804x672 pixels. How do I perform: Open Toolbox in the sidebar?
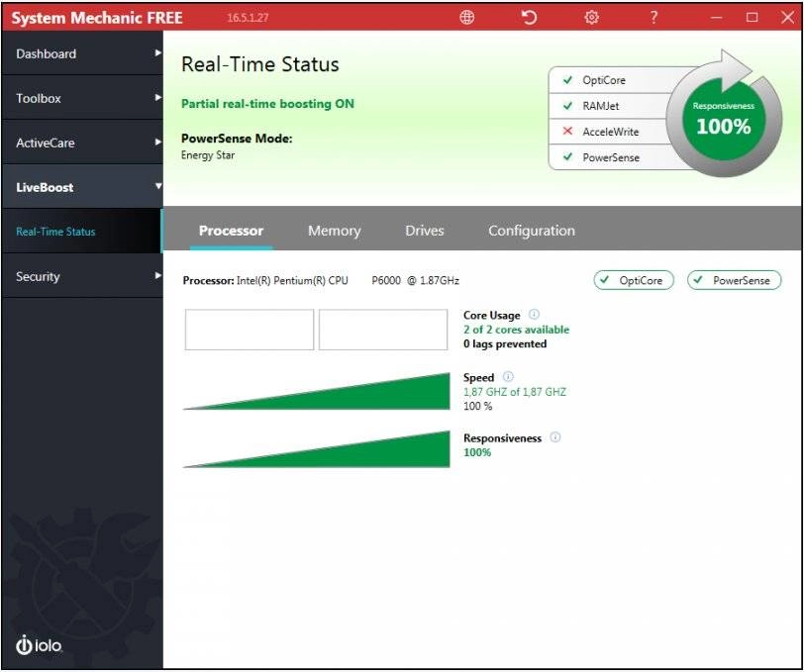coord(82,98)
